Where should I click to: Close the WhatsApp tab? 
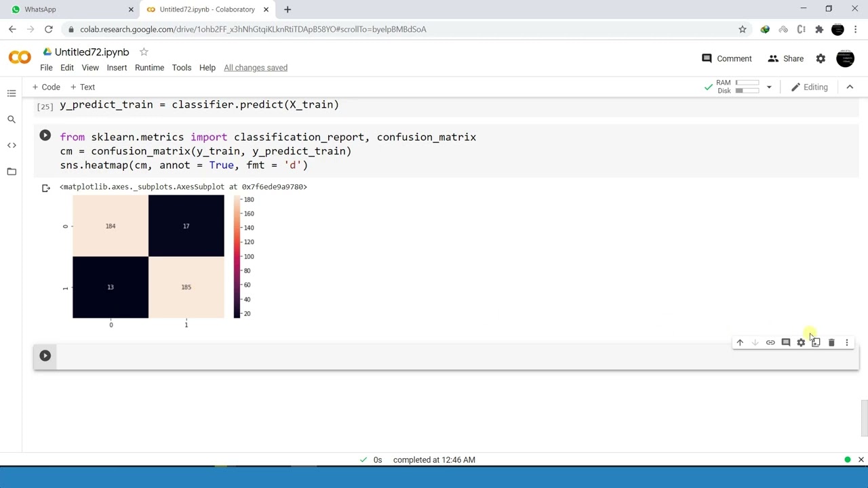(131, 9)
